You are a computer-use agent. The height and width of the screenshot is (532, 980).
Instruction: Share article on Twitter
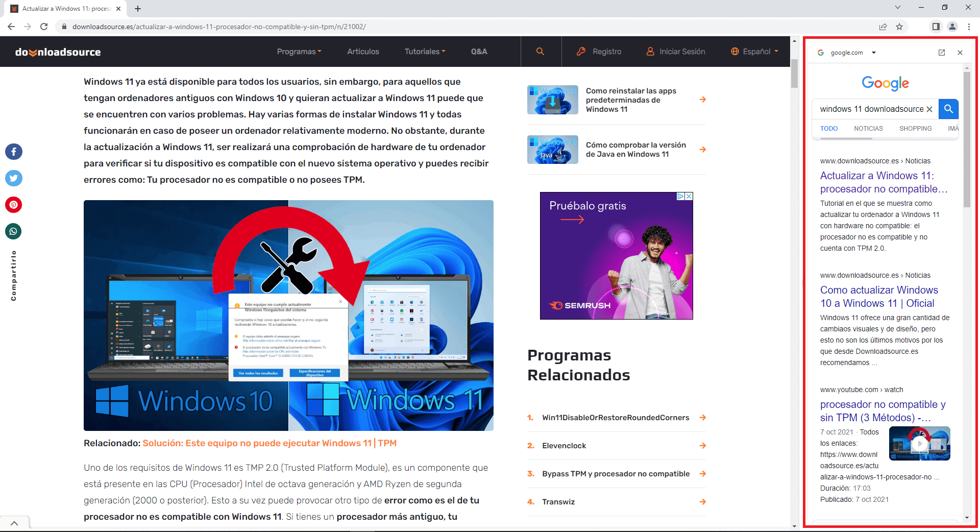click(14, 178)
